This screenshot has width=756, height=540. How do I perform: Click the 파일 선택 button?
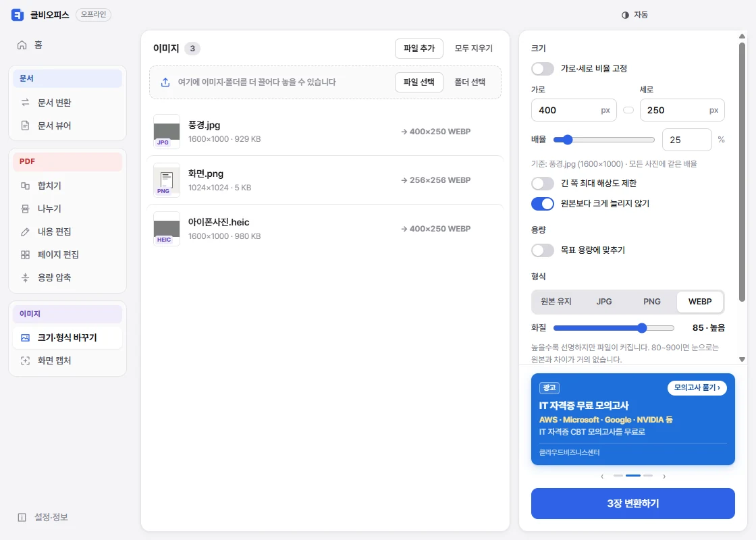point(419,82)
